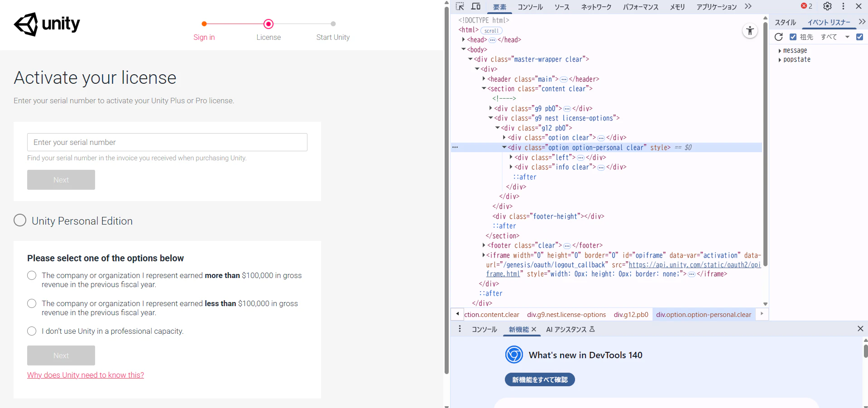Open the ソース panel tab
This screenshot has width=868, height=408.
click(x=562, y=7)
